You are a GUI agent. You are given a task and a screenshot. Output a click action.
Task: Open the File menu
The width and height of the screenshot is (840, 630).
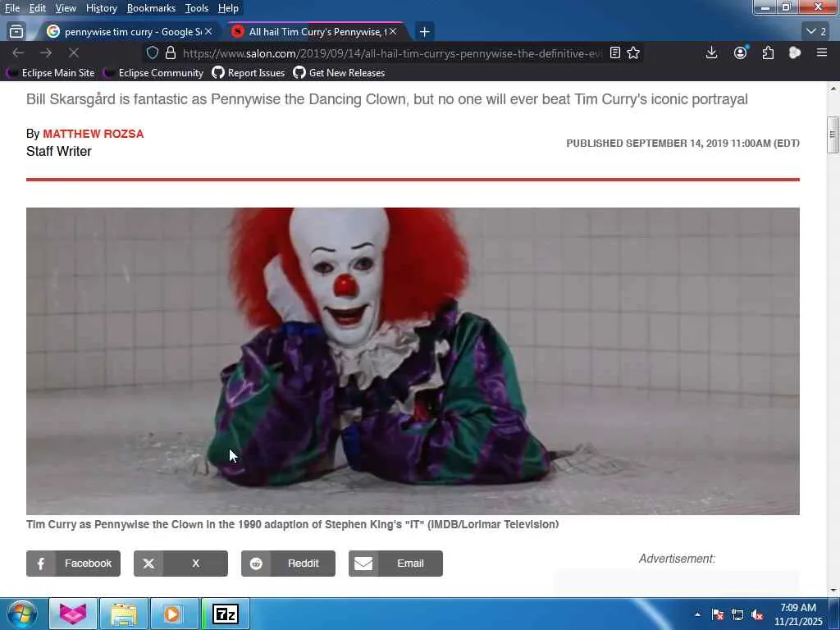(x=12, y=8)
